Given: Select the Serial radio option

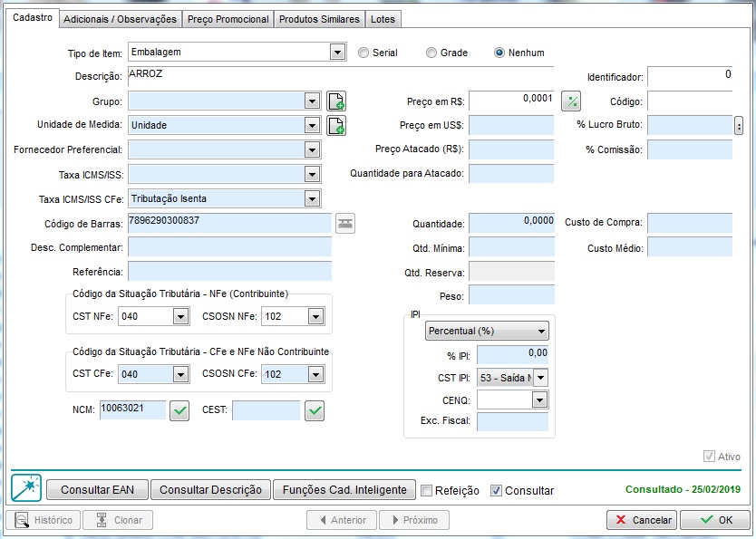Looking at the screenshot, I should pyautogui.click(x=363, y=53).
